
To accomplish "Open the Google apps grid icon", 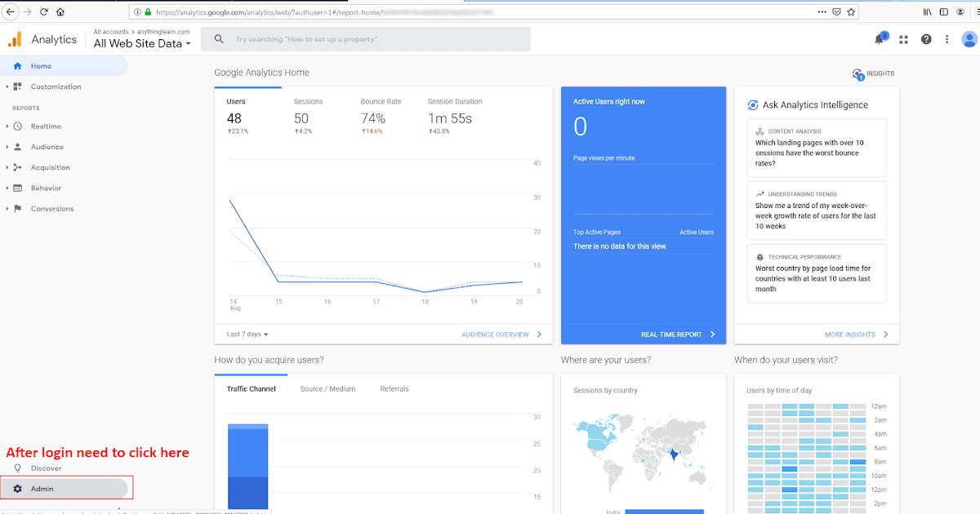I will coord(903,38).
